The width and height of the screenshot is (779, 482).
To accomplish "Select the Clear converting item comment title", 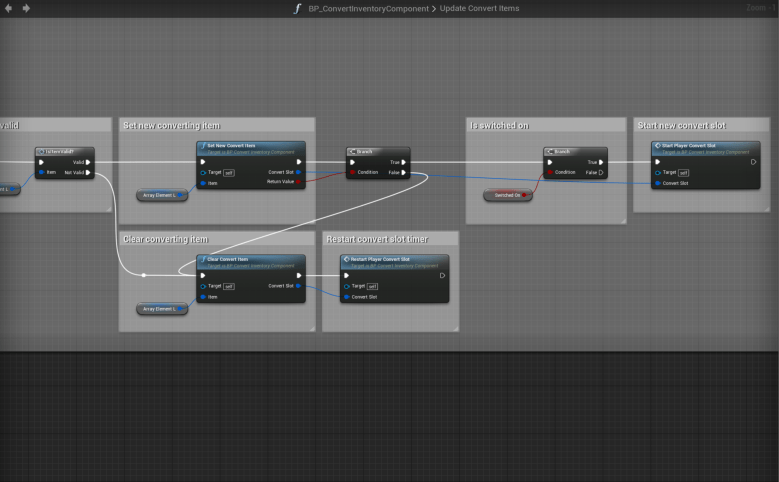I will click(x=165, y=239).
